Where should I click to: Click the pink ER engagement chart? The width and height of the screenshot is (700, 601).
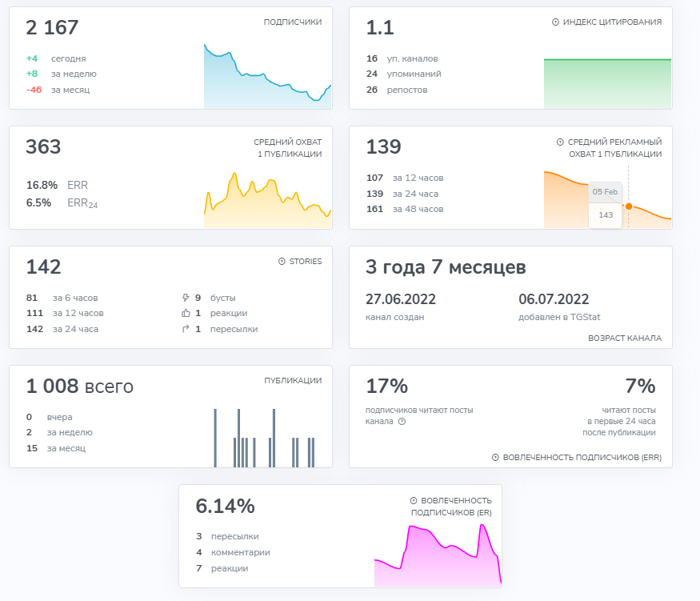click(438, 555)
